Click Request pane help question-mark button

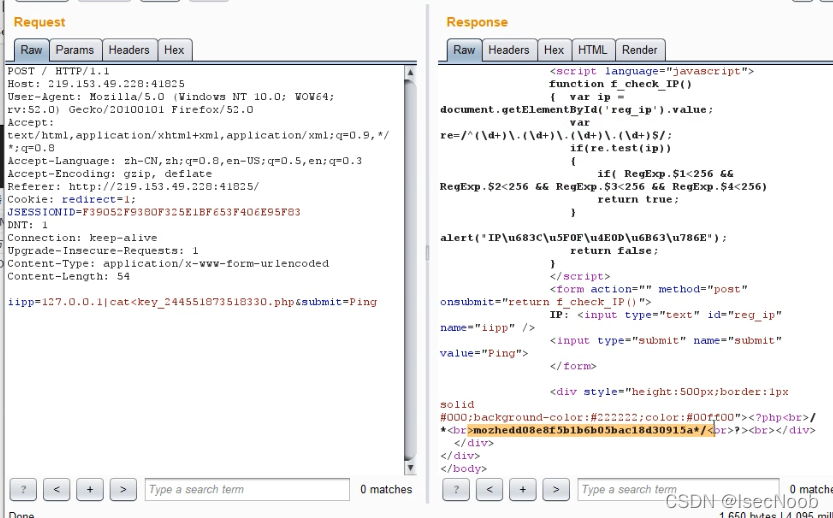(x=23, y=489)
